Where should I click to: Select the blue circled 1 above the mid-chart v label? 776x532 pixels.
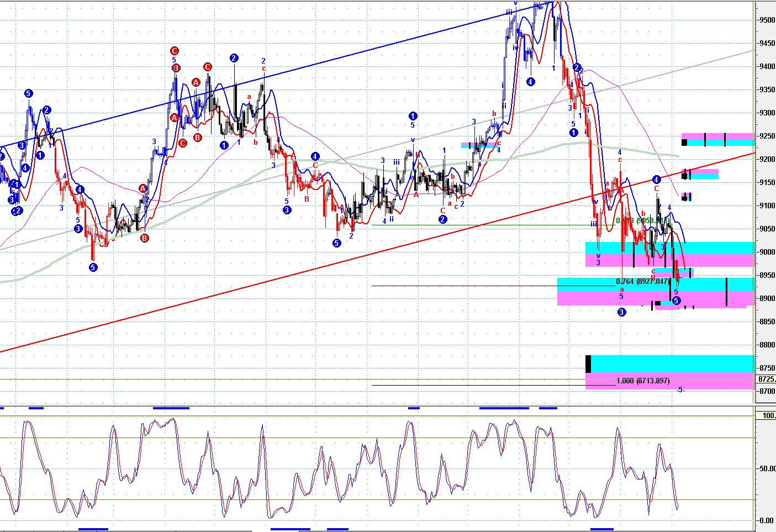pos(413,116)
